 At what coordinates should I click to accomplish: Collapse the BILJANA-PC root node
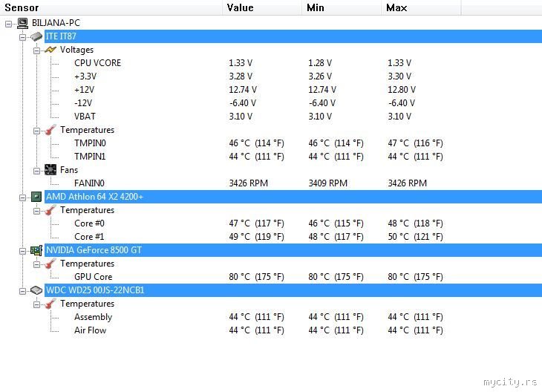(9, 24)
